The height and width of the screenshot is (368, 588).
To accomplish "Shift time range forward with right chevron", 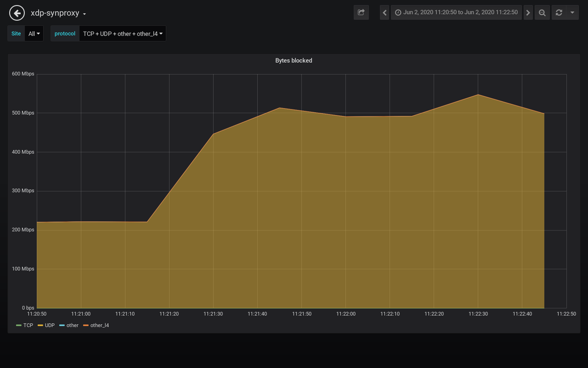I will point(528,12).
